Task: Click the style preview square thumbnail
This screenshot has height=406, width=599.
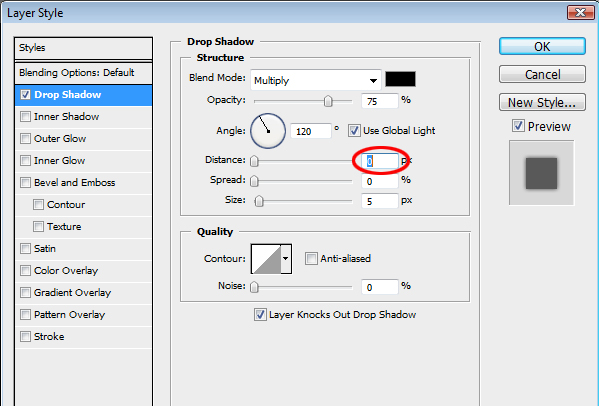Action: (x=541, y=173)
